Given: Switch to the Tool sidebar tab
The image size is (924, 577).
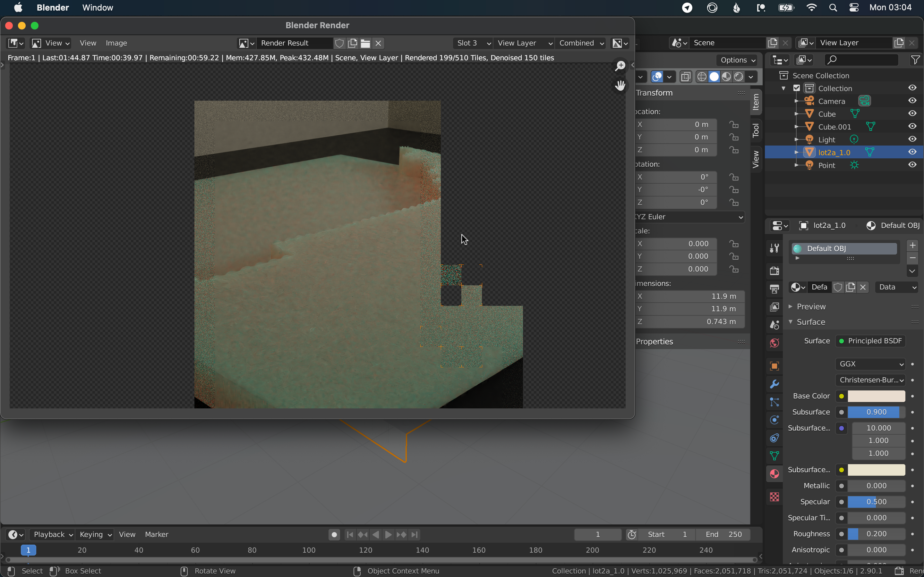Looking at the screenshot, I should coord(756,130).
